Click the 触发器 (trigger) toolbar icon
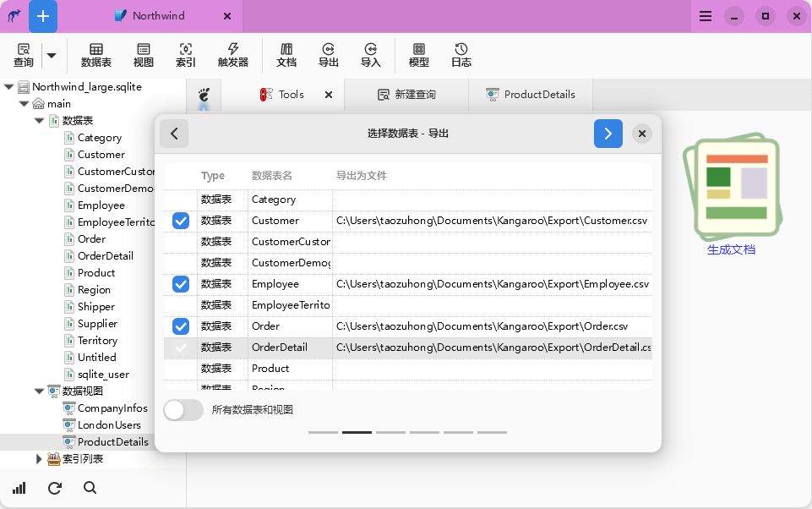The height and width of the screenshot is (509, 812). click(x=233, y=55)
